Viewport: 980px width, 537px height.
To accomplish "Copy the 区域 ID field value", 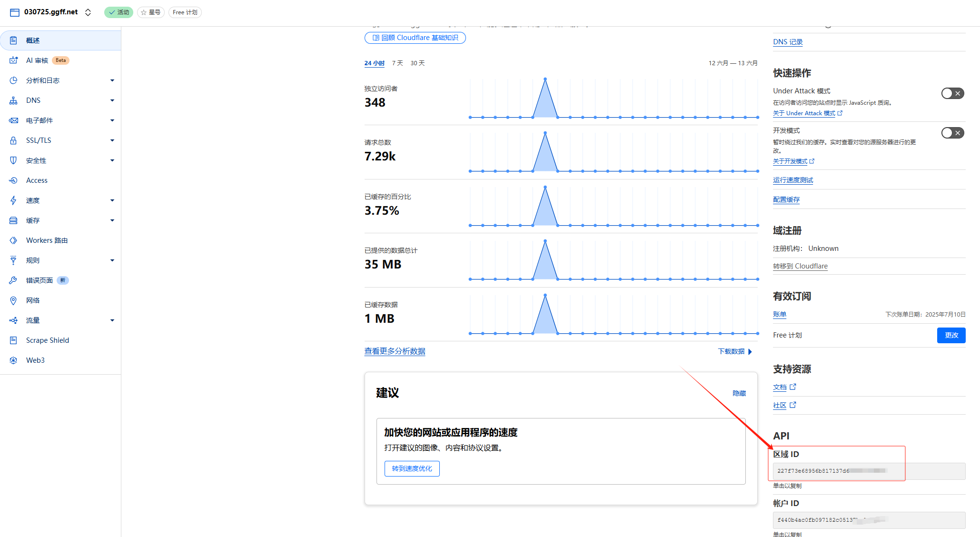I will 869,471.
